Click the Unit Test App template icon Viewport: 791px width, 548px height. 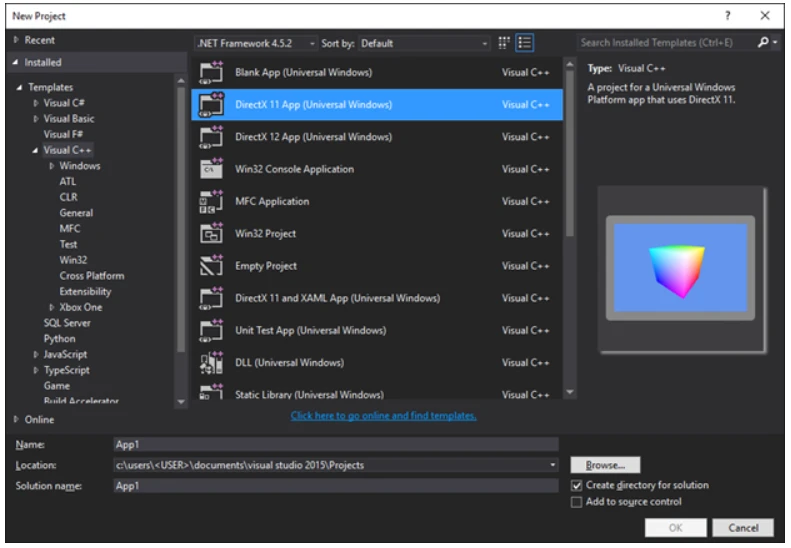click(211, 331)
